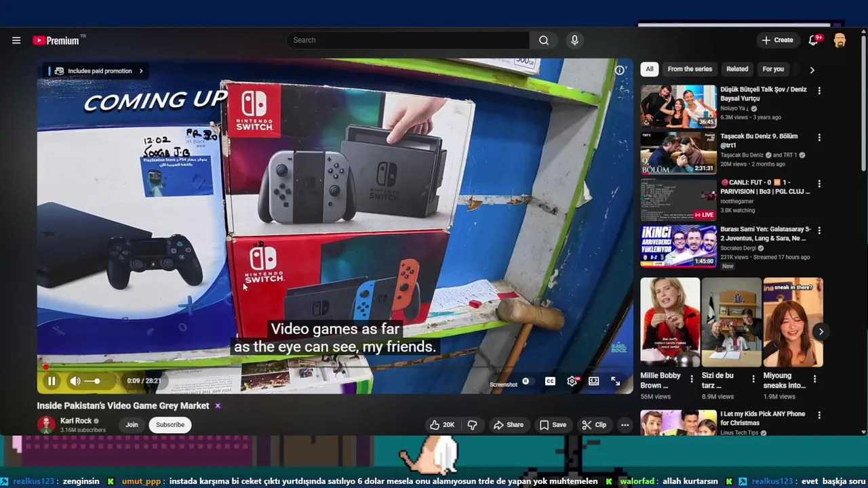Image resolution: width=868 pixels, height=488 pixels.
Task: Share the video
Action: (x=509, y=425)
